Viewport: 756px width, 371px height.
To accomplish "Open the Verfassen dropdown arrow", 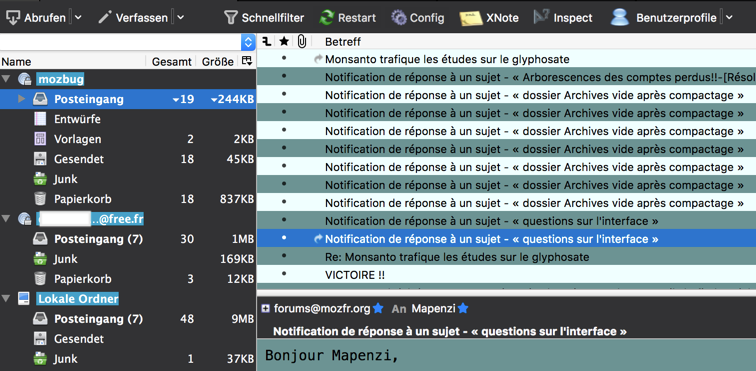I will [x=180, y=18].
